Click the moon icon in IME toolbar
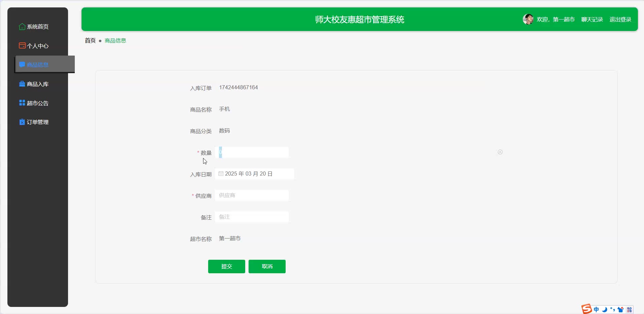644x314 pixels. tap(605, 309)
